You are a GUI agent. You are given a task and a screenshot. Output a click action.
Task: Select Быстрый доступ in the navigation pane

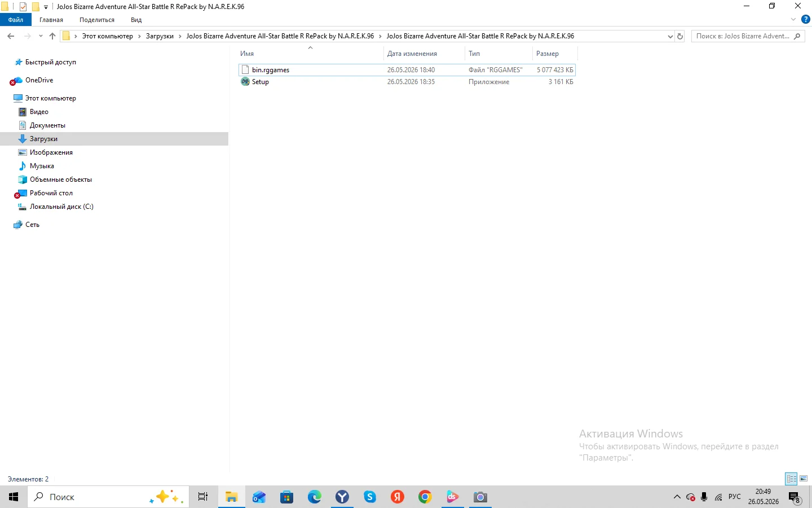click(51, 62)
